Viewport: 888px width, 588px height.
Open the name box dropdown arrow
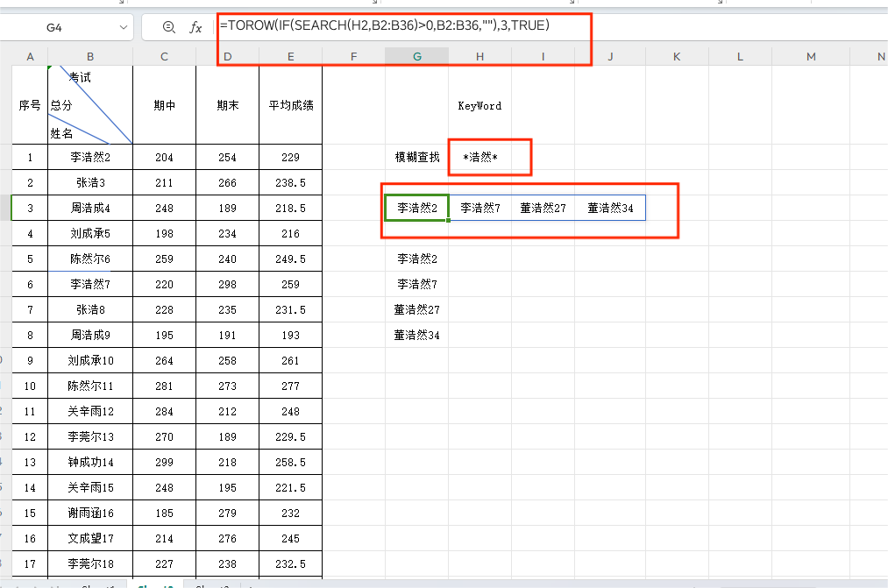tap(124, 27)
